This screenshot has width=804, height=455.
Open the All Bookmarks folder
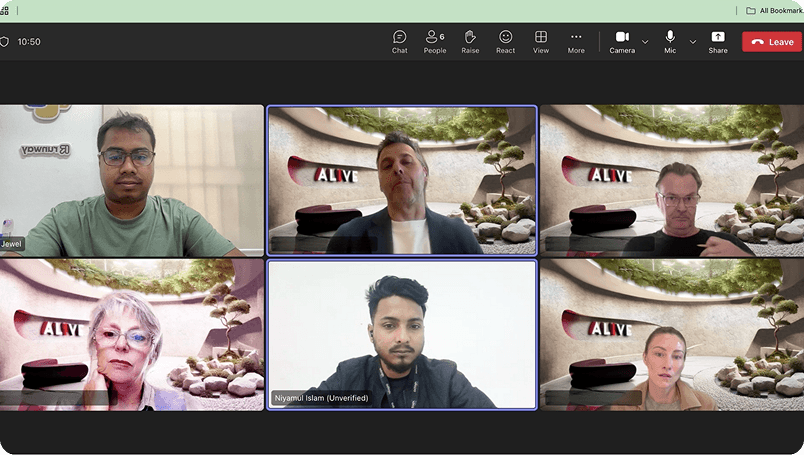pyautogui.click(x=771, y=10)
